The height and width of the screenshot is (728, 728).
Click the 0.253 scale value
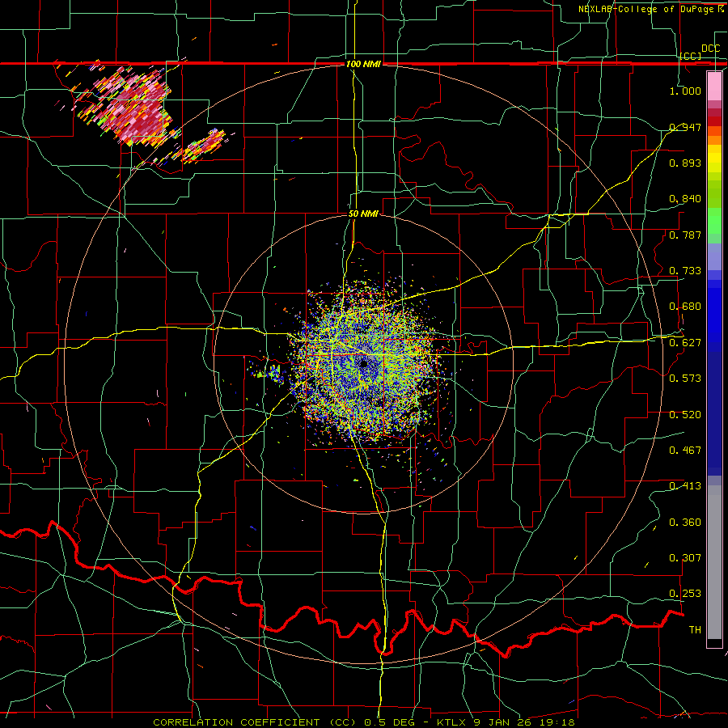pos(685,594)
